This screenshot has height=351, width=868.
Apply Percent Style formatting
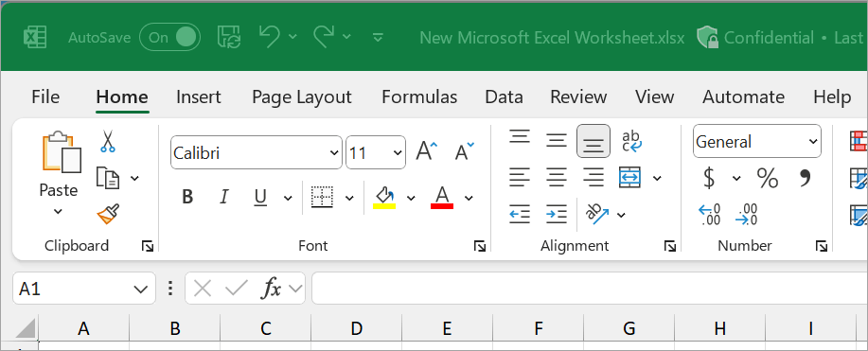768,178
